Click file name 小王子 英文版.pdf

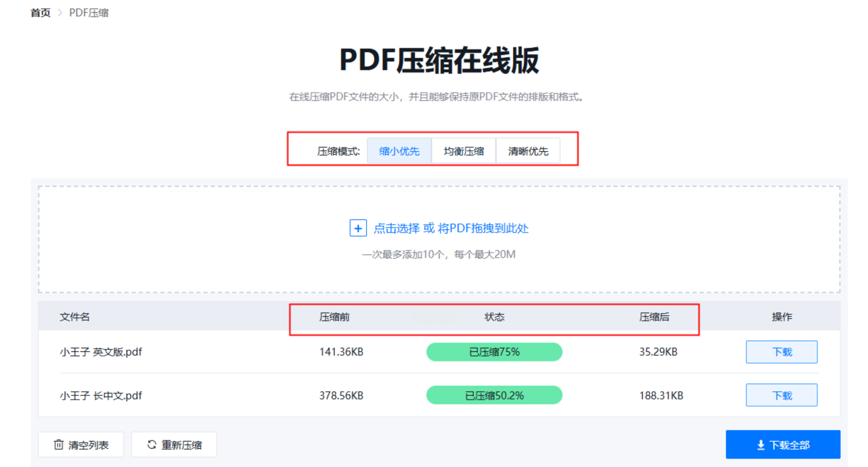coord(101,352)
